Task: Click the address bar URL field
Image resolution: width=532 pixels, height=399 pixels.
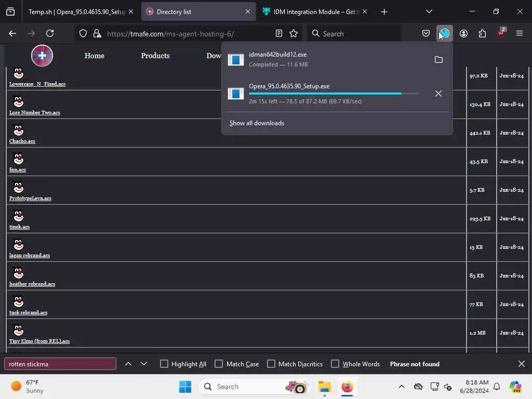Action: point(188,34)
